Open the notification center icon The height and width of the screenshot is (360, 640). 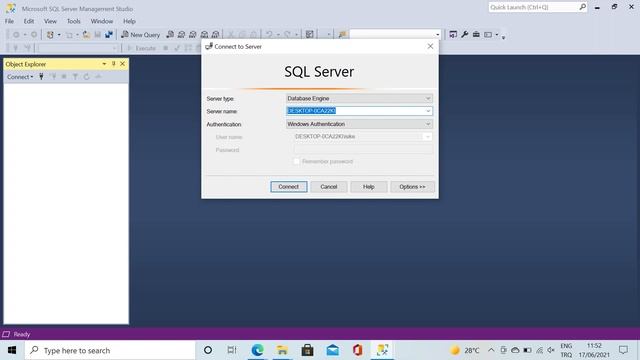pos(623,350)
